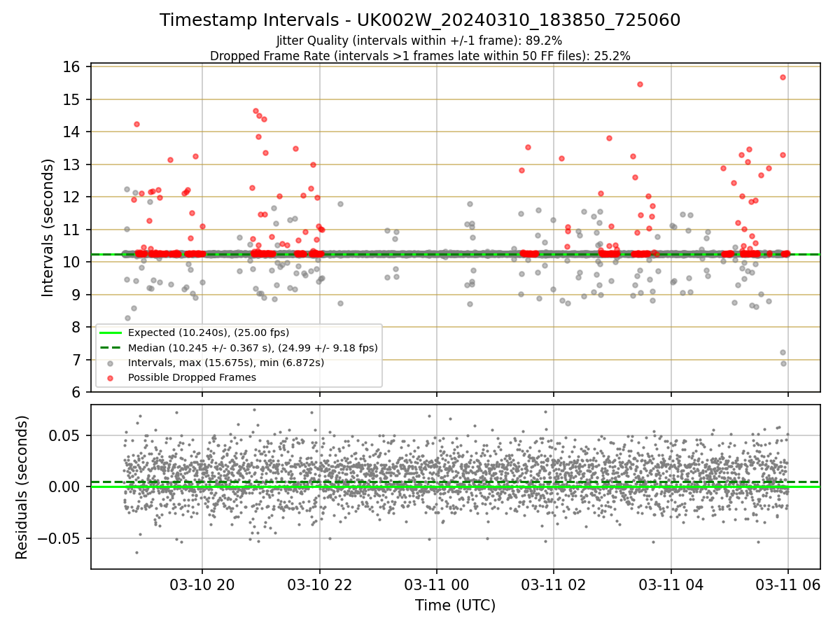Click the solid green legend line sample

click(x=110, y=333)
